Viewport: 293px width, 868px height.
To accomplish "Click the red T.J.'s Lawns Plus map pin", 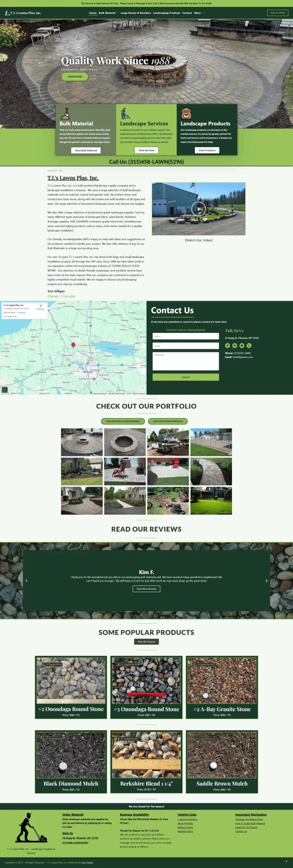I will point(73,345).
